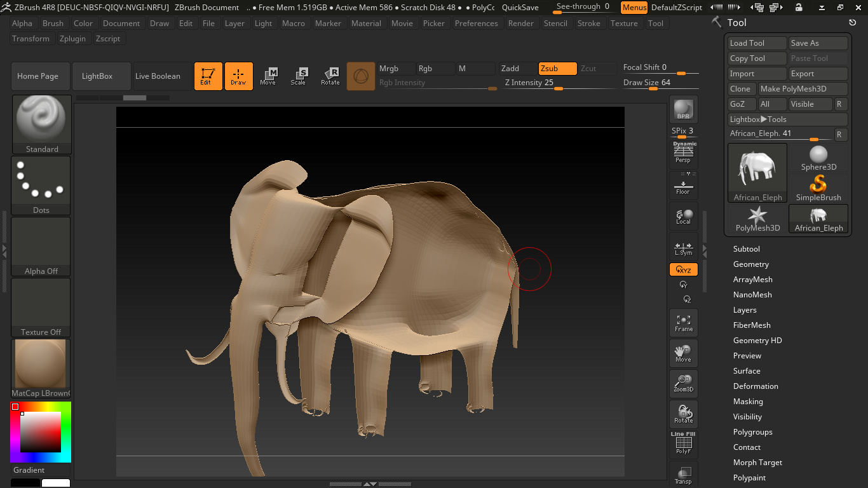
Task: Toggle the Floor grid
Action: [684, 185]
